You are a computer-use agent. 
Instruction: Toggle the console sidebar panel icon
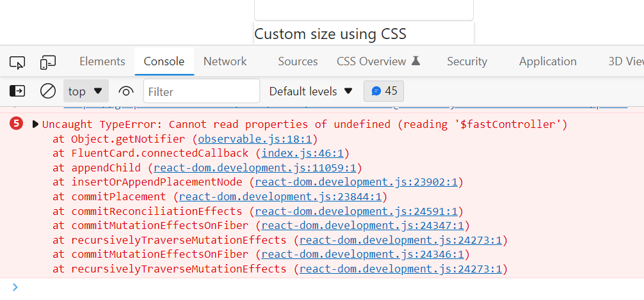click(17, 91)
